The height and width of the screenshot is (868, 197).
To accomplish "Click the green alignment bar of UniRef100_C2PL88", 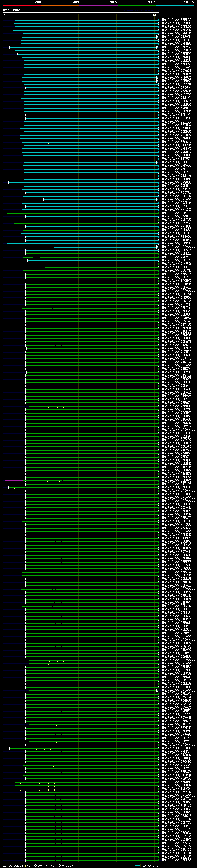I will 92,860.
